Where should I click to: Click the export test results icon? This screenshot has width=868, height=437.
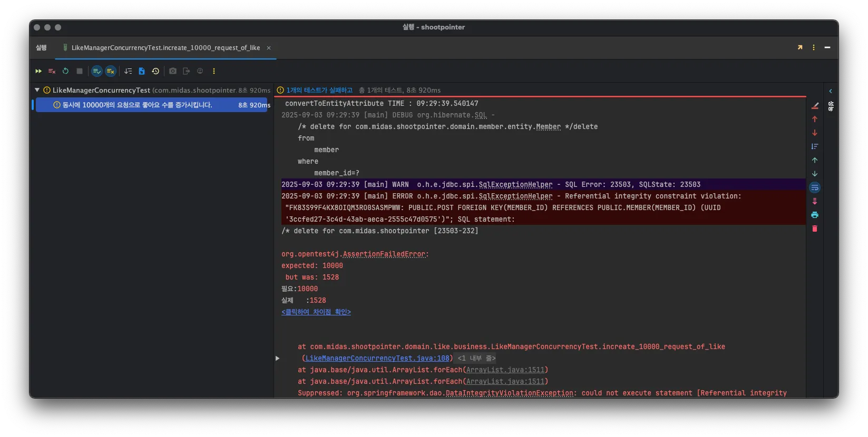point(186,71)
